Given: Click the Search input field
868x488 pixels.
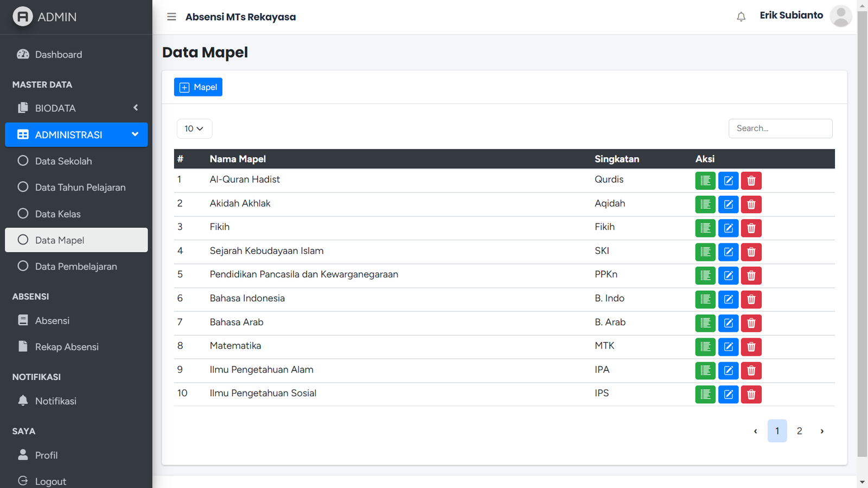Looking at the screenshot, I should coord(780,129).
